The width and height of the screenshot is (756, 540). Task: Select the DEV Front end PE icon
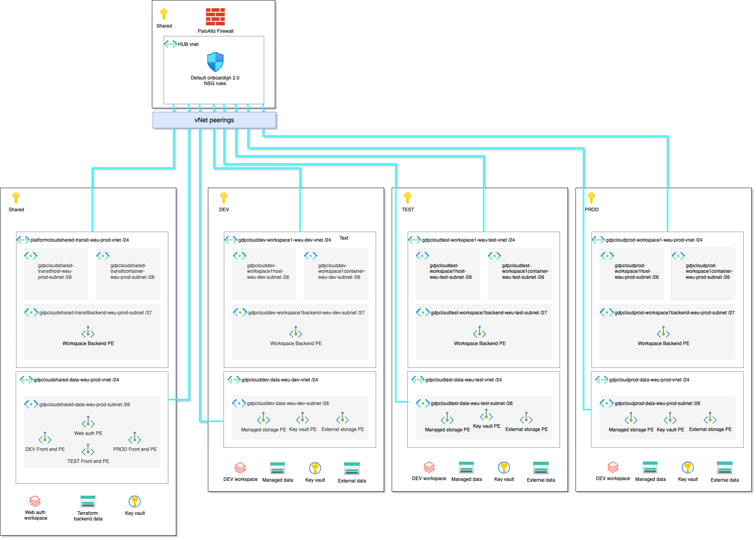coord(45,439)
